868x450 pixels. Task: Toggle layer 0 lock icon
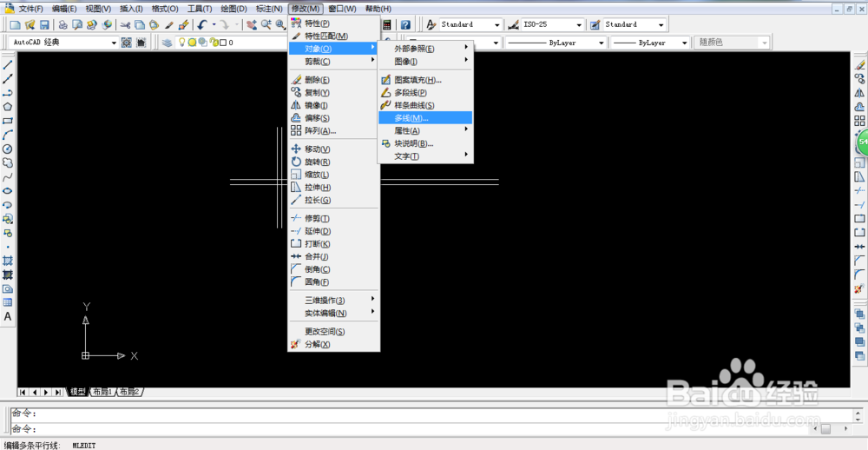pos(213,42)
